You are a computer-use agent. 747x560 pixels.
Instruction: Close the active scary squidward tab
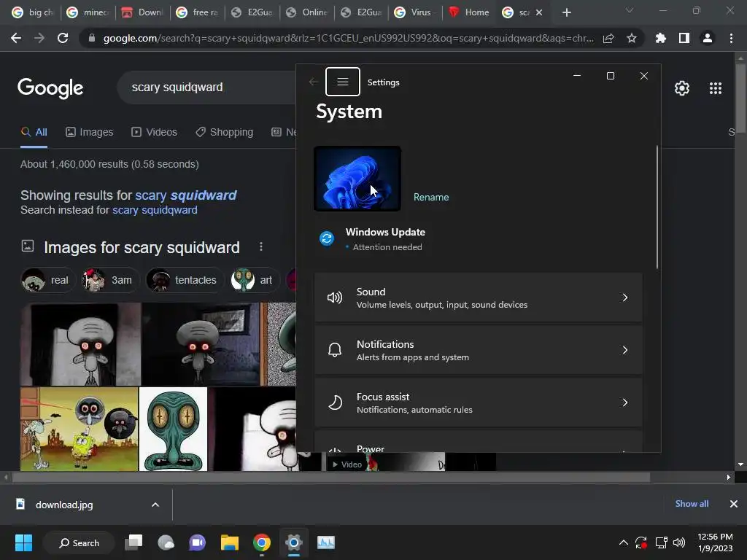point(539,12)
